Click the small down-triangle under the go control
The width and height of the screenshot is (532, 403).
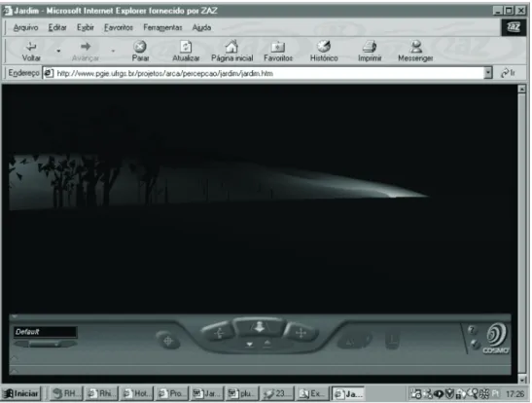249,344
